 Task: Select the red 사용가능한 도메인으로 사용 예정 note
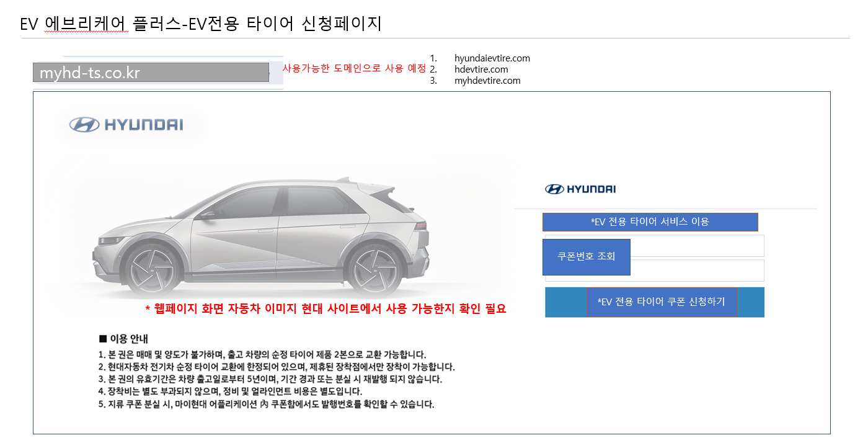(x=354, y=68)
